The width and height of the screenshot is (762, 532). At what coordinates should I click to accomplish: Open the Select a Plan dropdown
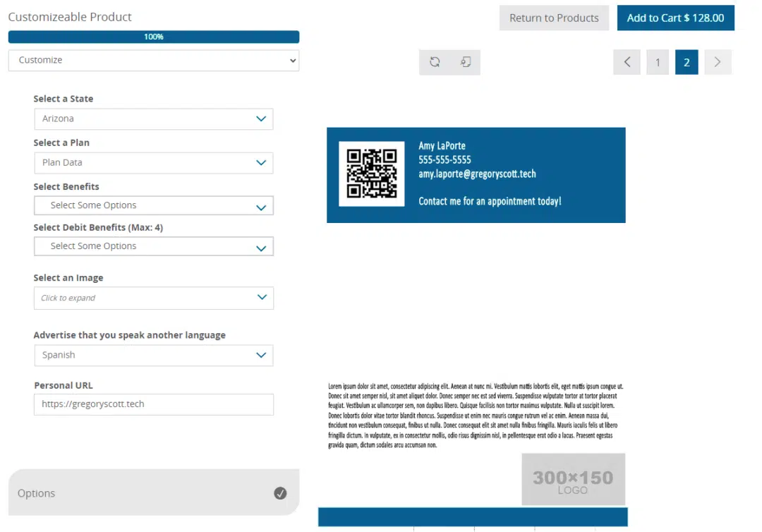point(153,163)
